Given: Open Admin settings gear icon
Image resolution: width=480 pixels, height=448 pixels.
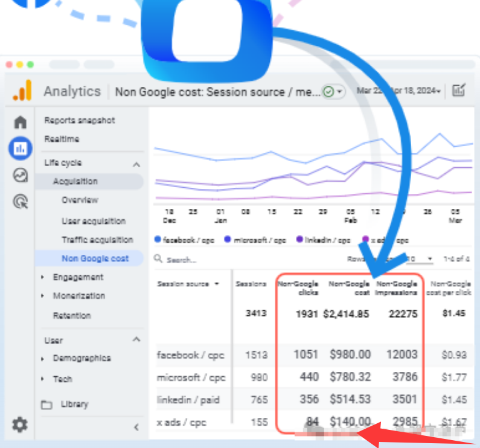Looking at the screenshot, I should [20, 425].
